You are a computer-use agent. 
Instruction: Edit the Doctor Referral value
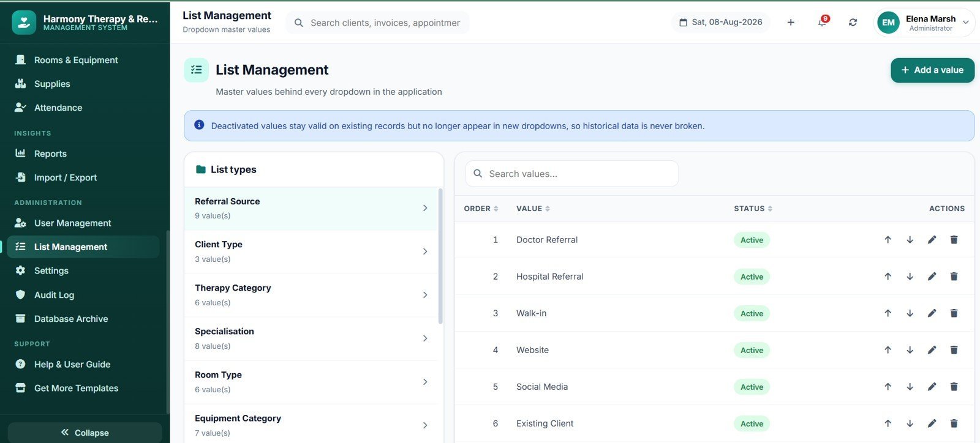[932, 240]
